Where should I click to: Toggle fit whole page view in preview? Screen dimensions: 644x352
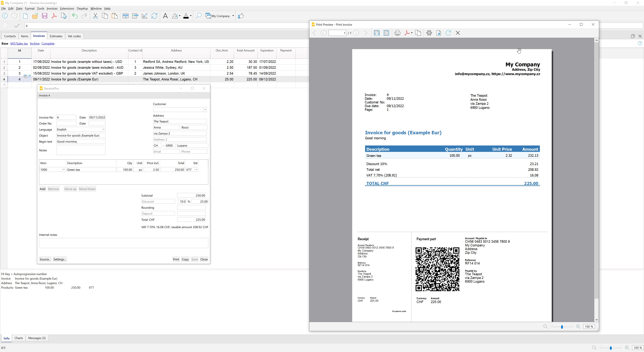click(386, 33)
